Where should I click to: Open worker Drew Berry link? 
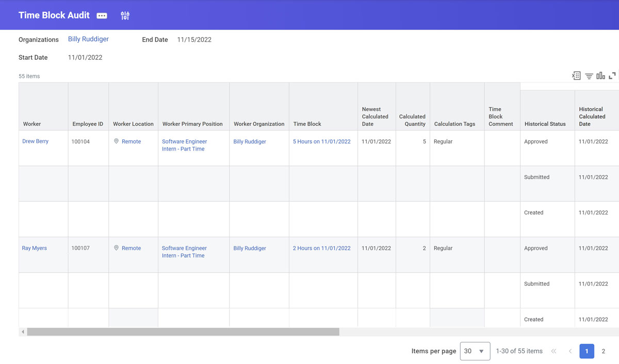tap(35, 141)
